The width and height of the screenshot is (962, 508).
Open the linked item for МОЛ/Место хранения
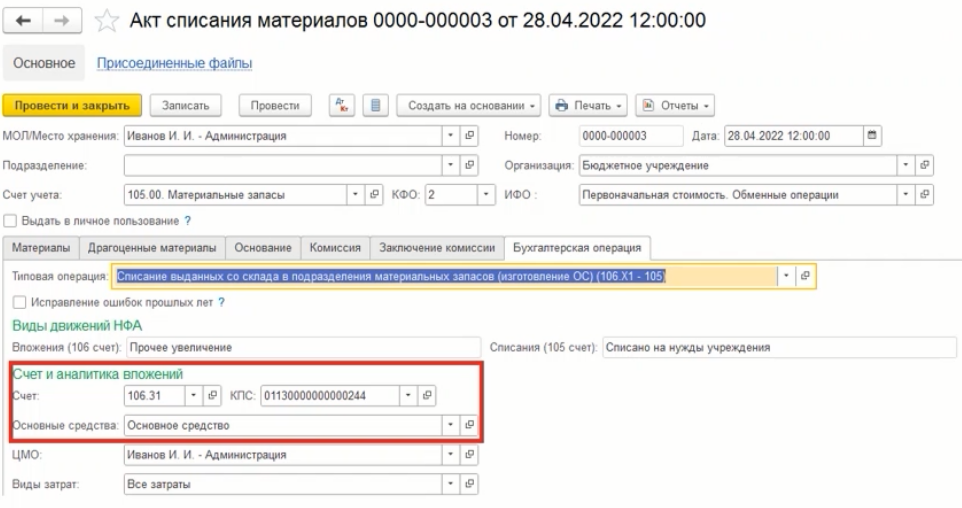469,136
